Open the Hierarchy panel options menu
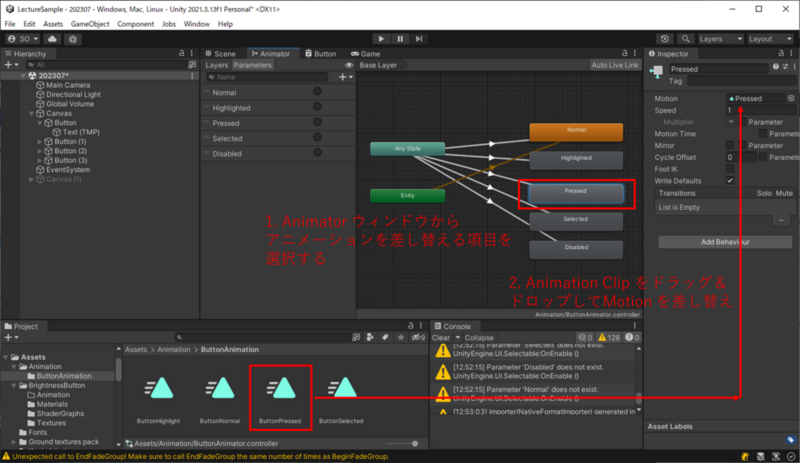Screen dimensions: 800x463 click(192, 53)
